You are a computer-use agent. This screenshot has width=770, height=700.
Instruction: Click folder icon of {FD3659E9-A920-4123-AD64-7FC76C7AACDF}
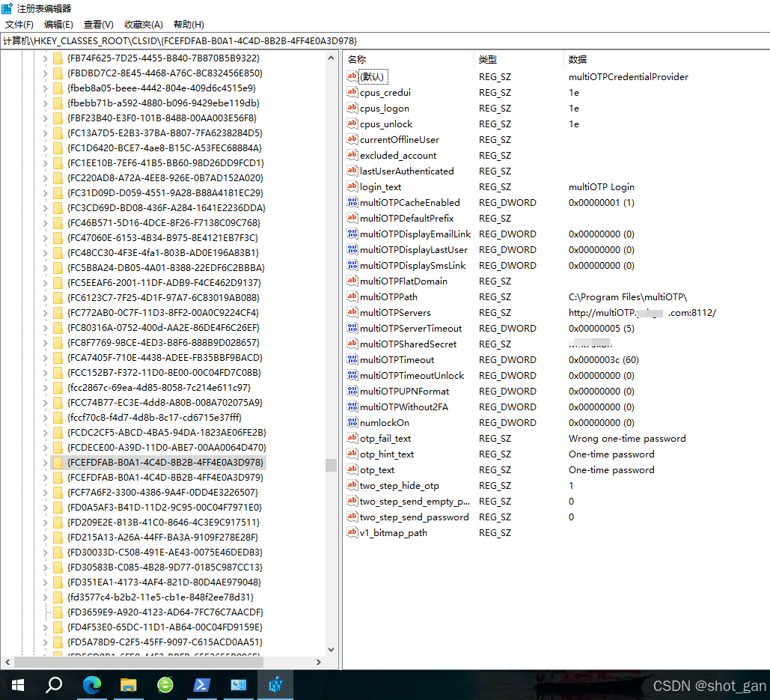pyautogui.click(x=58, y=612)
